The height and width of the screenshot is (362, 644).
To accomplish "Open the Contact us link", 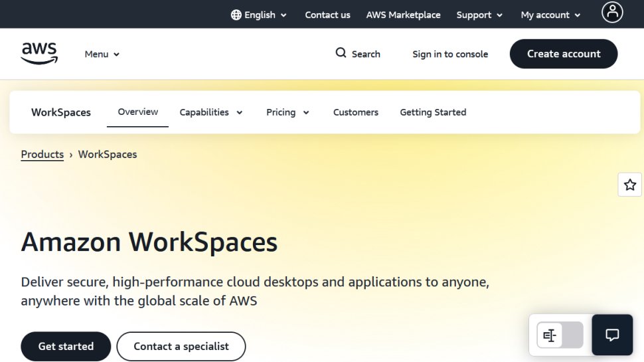I will point(327,15).
